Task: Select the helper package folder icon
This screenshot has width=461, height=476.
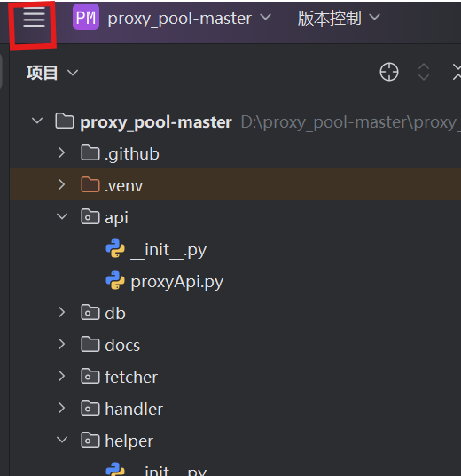Action: (90, 440)
